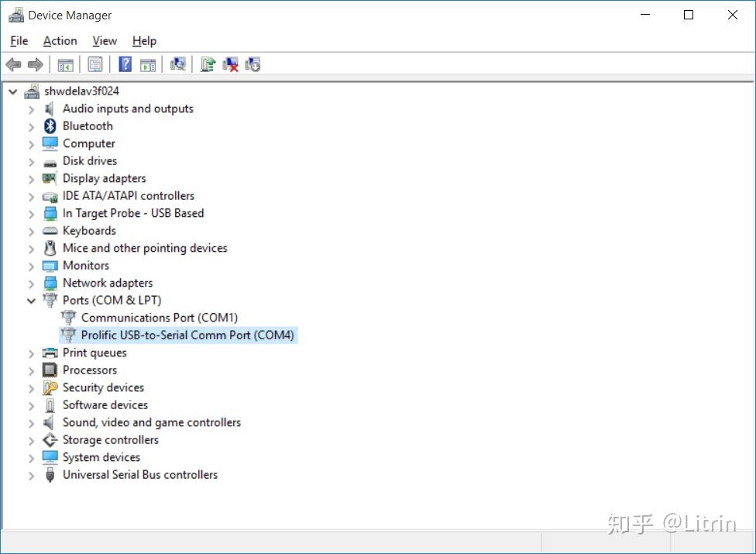Open the Action menu
The height and width of the screenshot is (554, 756).
pos(60,40)
